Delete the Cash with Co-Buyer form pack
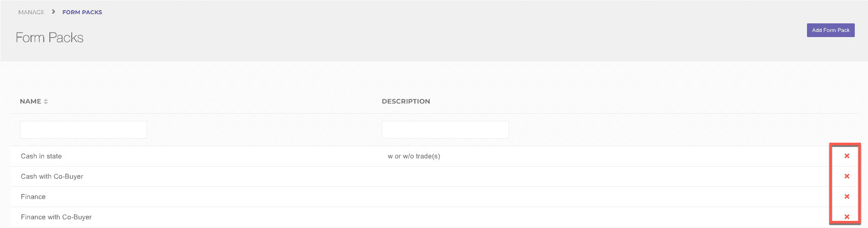Image resolution: width=868 pixels, height=228 pixels. tap(847, 176)
